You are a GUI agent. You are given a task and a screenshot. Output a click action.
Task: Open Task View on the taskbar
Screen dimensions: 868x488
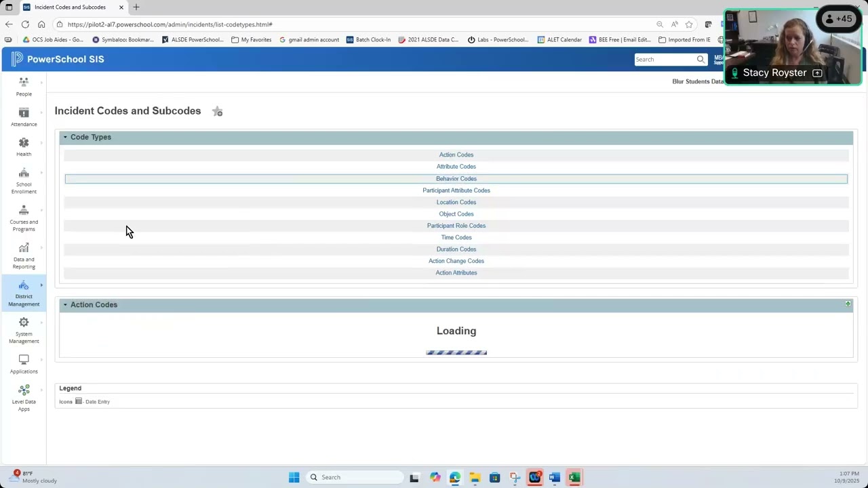click(x=414, y=477)
